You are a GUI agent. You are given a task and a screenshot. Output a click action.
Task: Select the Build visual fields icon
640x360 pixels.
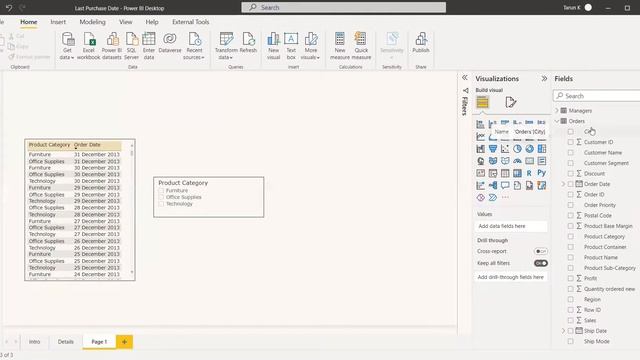pos(482,102)
